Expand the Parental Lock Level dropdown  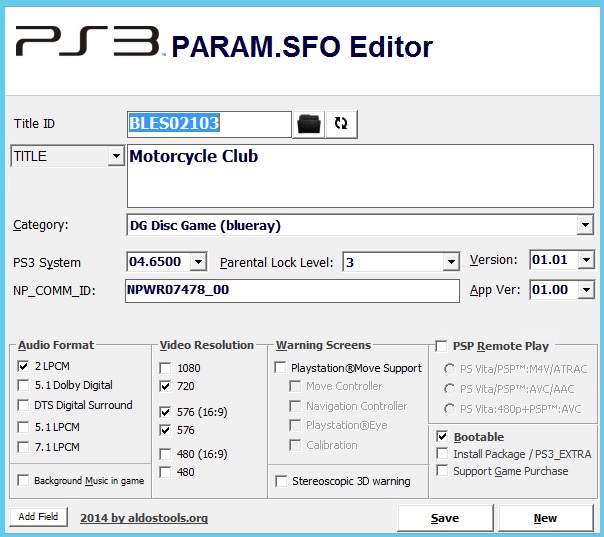(450, 262)
